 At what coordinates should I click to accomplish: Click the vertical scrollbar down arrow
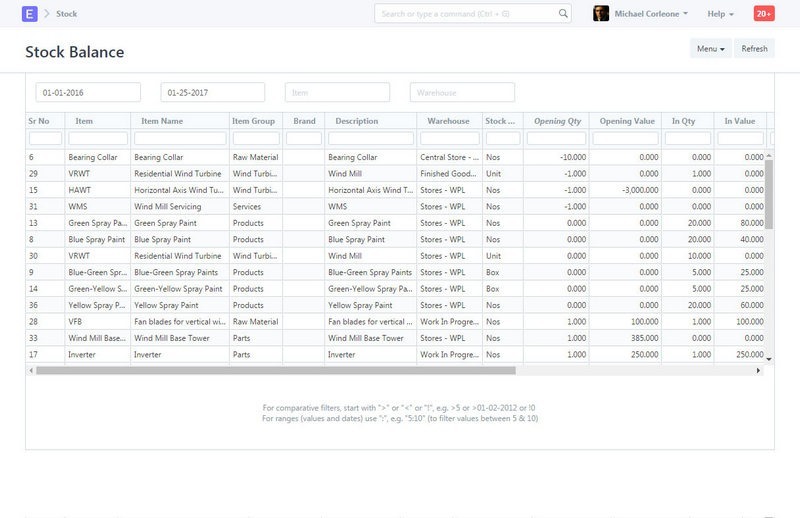click(768, 358)
